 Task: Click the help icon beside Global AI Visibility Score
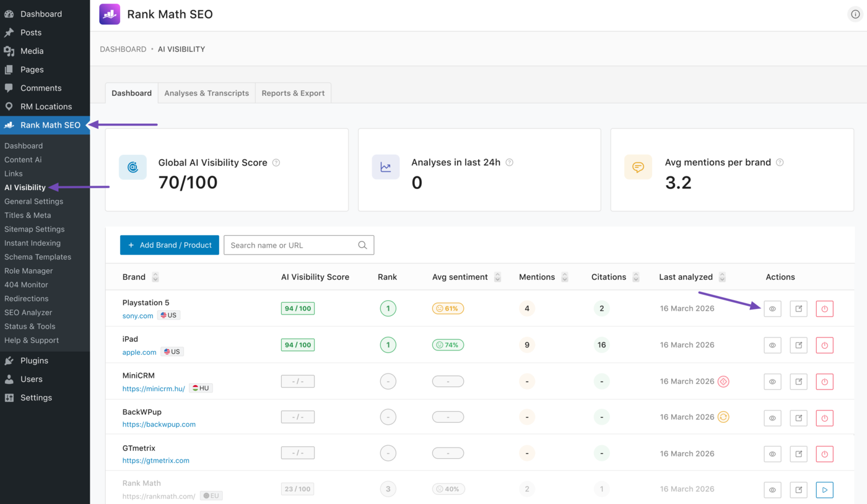[276, 163]
